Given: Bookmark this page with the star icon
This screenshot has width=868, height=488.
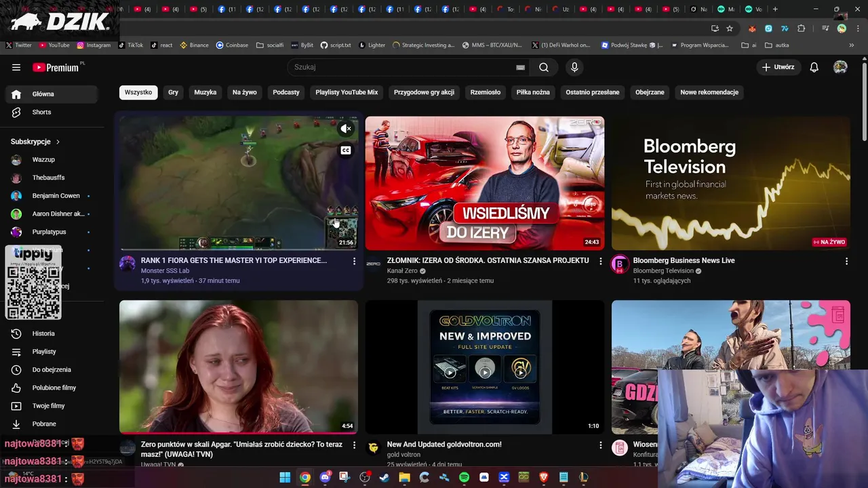Looking at the screenshot, I should tap(730, 28).
